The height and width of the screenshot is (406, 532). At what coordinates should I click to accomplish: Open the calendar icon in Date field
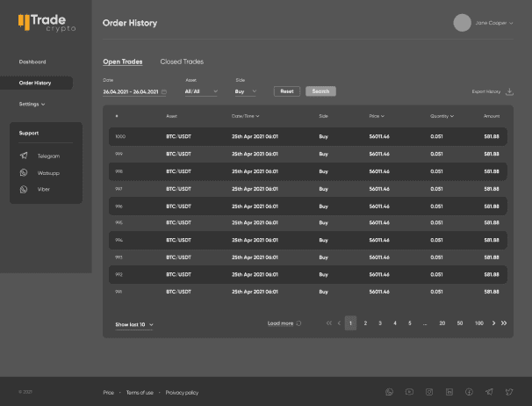[163, 91]
